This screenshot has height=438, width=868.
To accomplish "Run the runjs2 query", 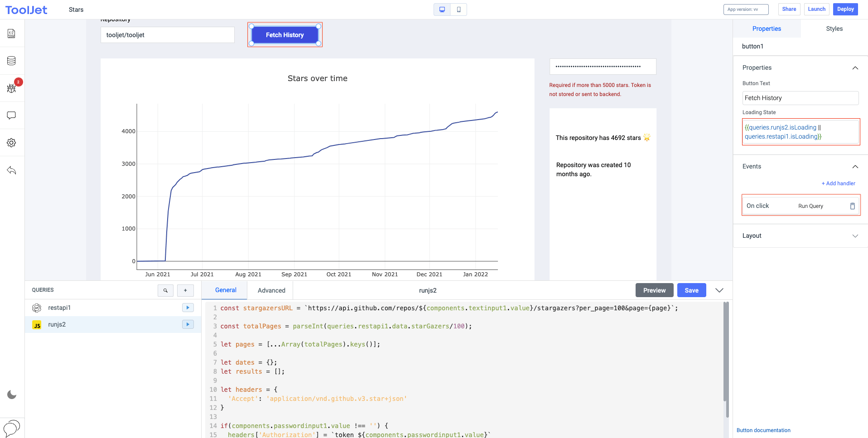I will click(188, 324).
